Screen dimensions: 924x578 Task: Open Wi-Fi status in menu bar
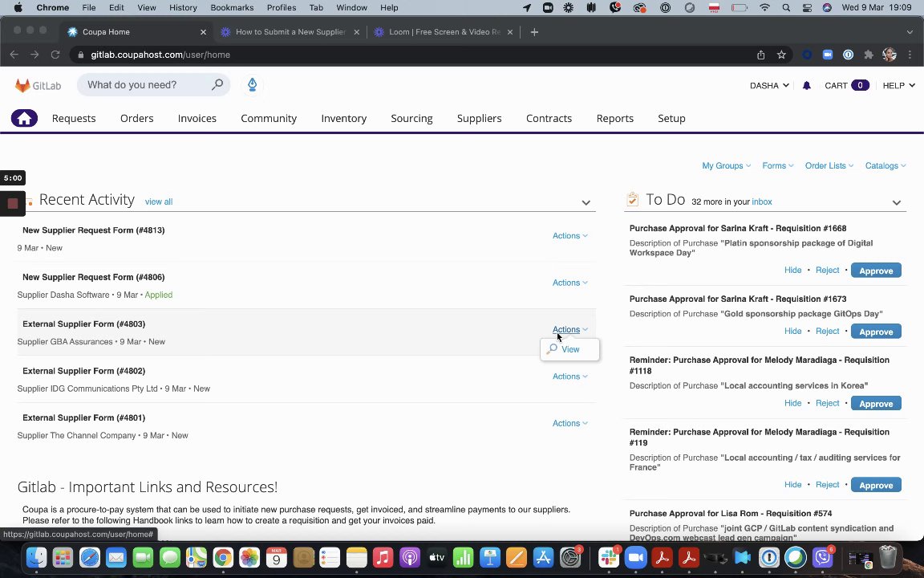click(765, 8)
